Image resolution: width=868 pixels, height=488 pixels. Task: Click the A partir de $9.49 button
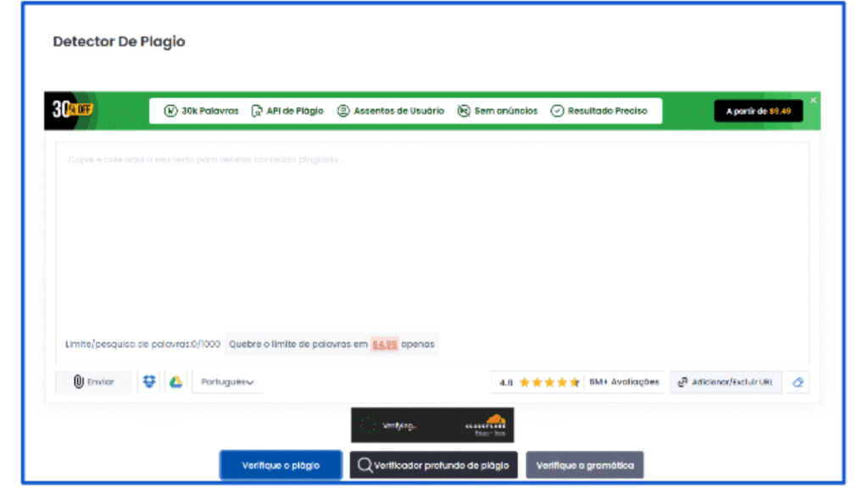pyautogui.click(x=759, y=111)
